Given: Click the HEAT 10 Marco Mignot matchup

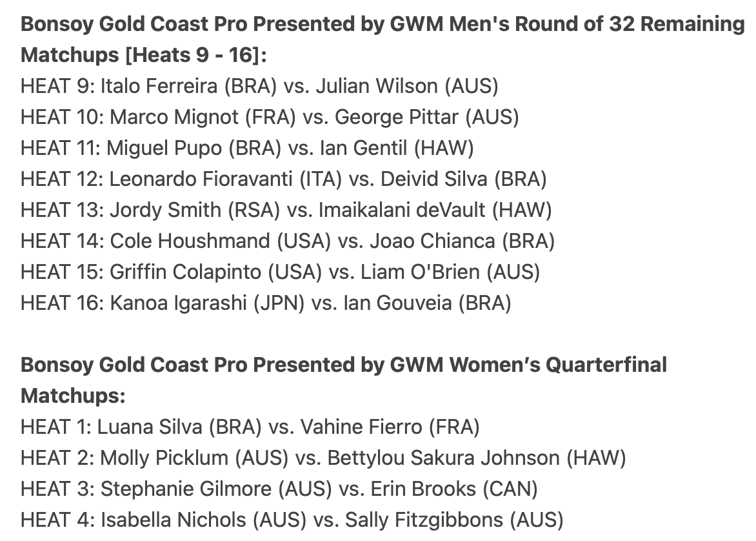Looking at the screenshot, I should (270, 117).
